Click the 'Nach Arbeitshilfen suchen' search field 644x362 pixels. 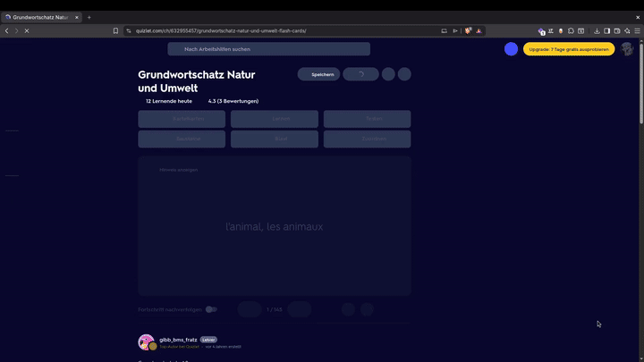[268, 49]
